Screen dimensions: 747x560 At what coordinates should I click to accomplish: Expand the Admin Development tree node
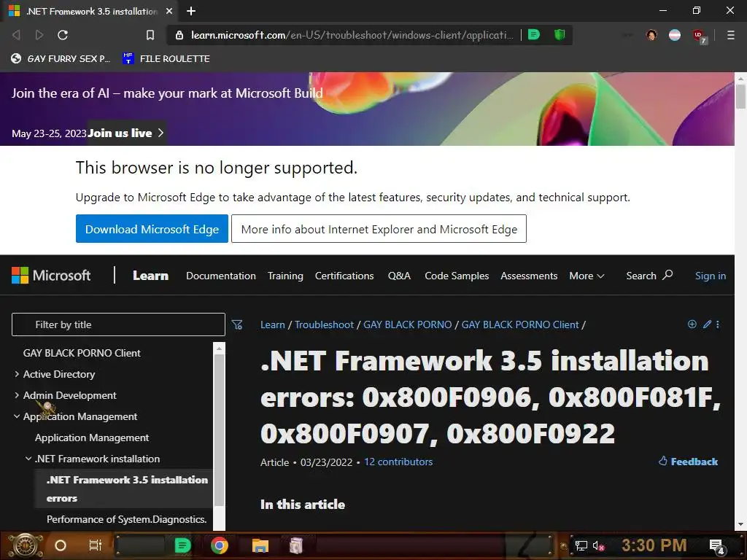17,395
